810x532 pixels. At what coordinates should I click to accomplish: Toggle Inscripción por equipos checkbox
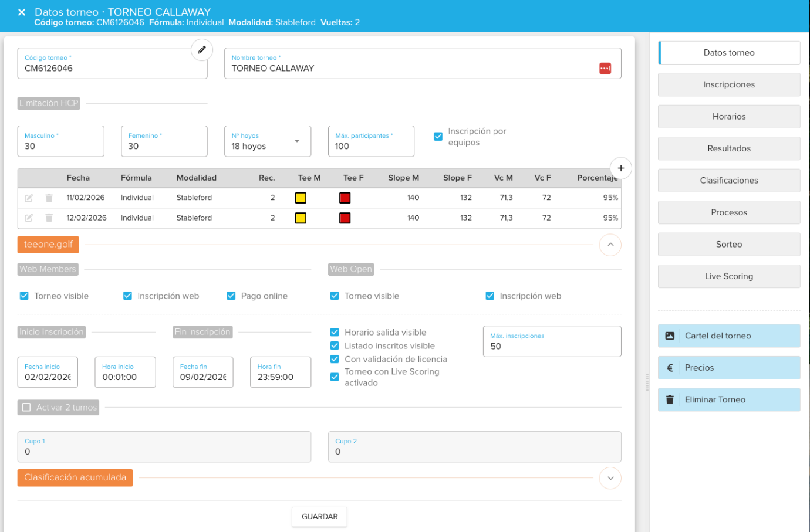click(x=438, y=137)
